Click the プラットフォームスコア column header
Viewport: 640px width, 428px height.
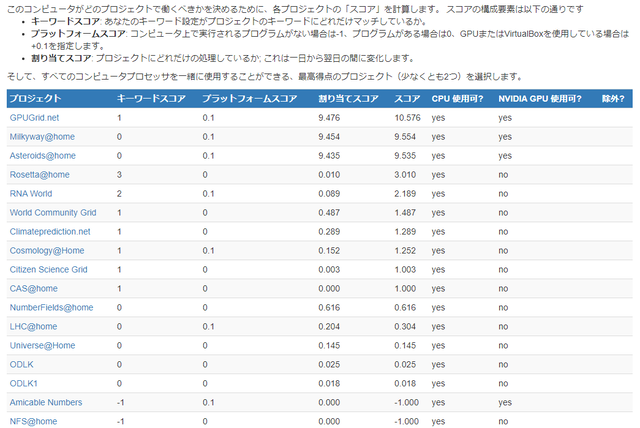coord(250,98)
